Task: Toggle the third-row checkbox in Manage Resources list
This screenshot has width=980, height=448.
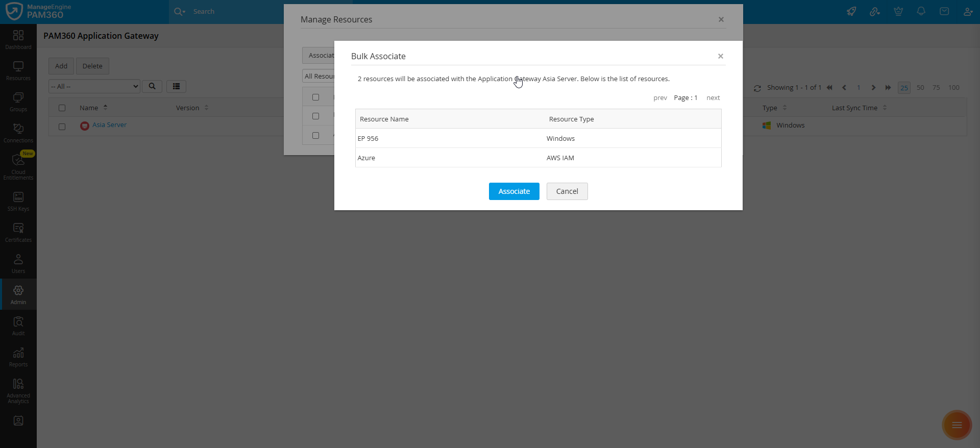Action: coord(315,135)
